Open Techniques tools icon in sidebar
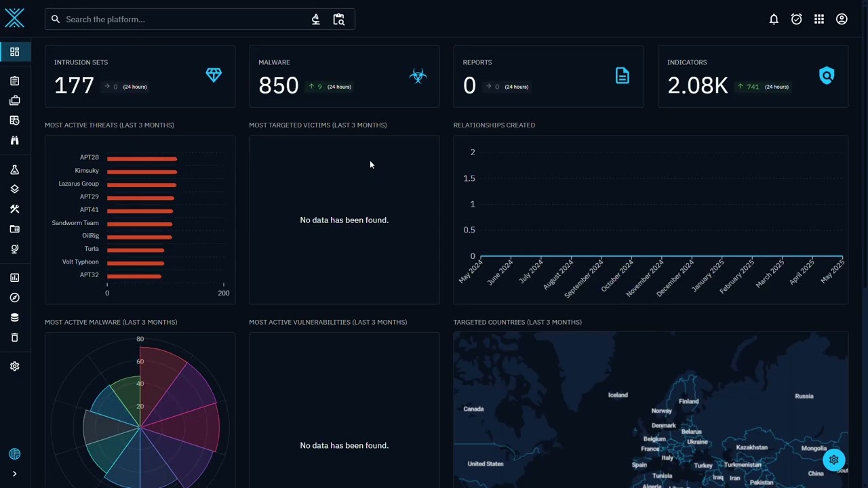Viewport: 868px width, 488px height. tap(14, 209)
